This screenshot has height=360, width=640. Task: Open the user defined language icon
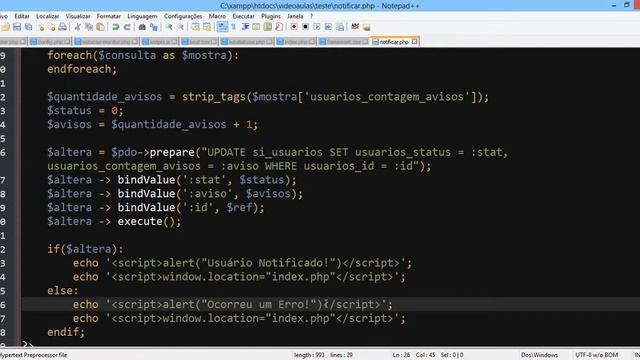(x=256, y=27)
